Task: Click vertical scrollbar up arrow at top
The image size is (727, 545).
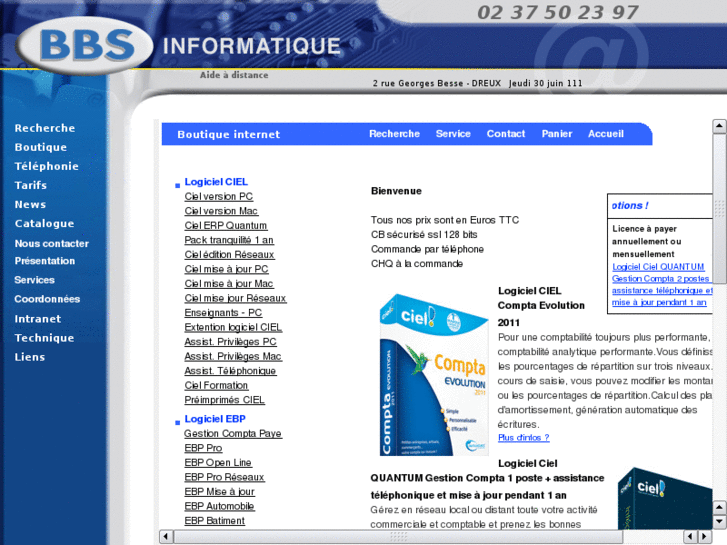Action: [719, 126]
